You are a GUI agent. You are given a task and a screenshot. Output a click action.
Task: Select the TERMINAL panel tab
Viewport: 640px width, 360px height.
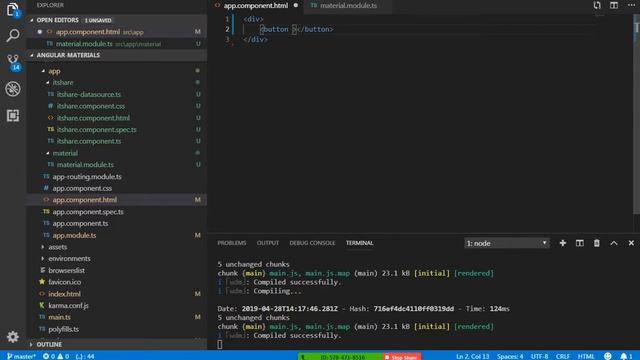tap(359, 243)
